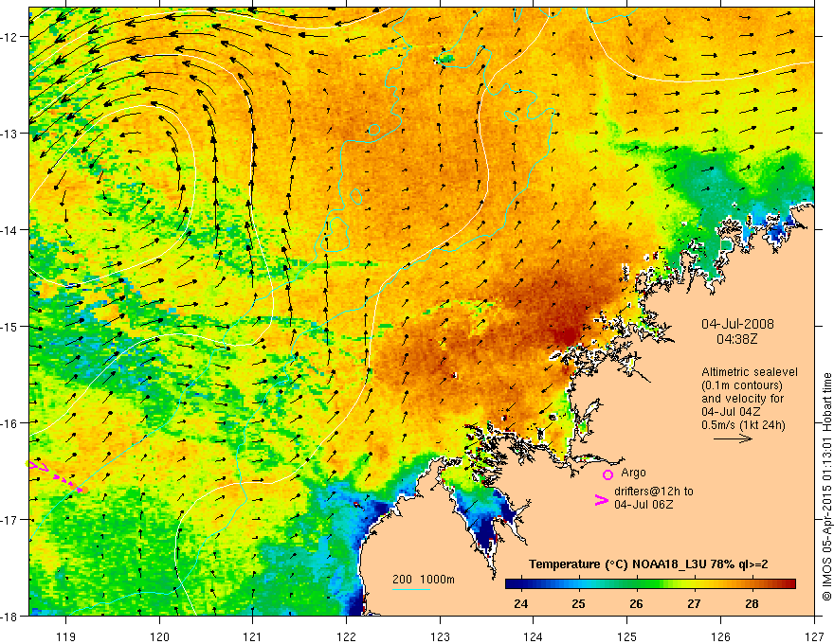Click the '(0.1m contours)' legend text

pyautogui.click(x=742, y=385)
